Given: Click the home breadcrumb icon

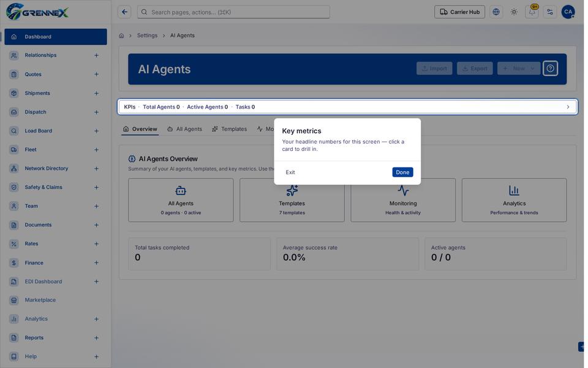Looking at the screenshot, I should pos(121,36).
